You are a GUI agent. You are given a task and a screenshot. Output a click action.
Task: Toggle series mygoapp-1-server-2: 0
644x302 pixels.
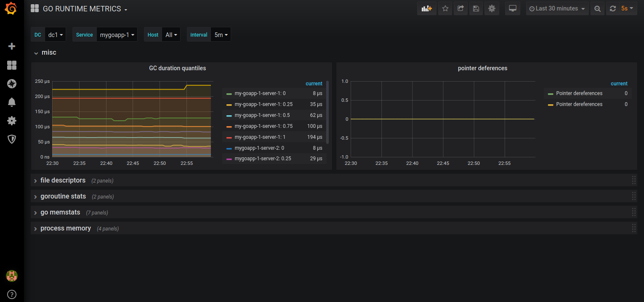coord(259,148)
